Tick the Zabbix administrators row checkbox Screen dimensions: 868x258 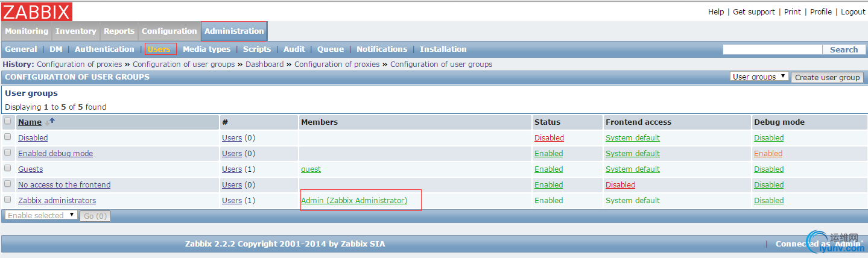8,200
